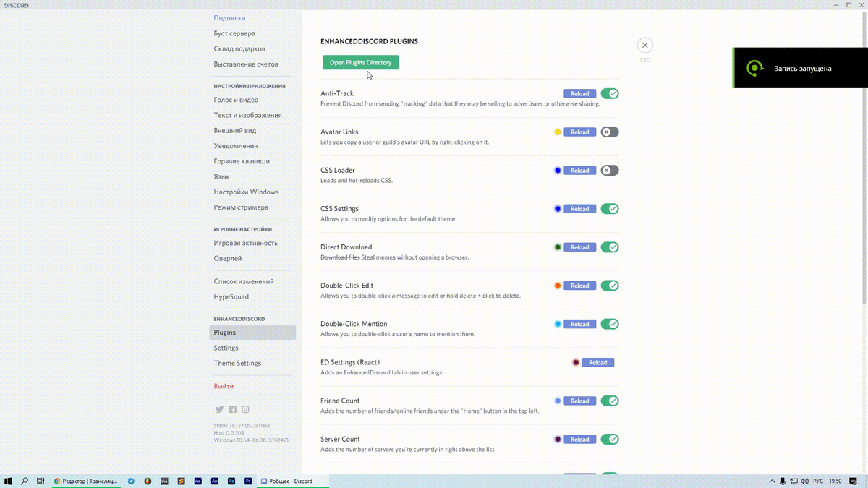The height and width of the screenshot is (488, 868).
Task: Click the РУС language indicator
Action: (819, 481)
